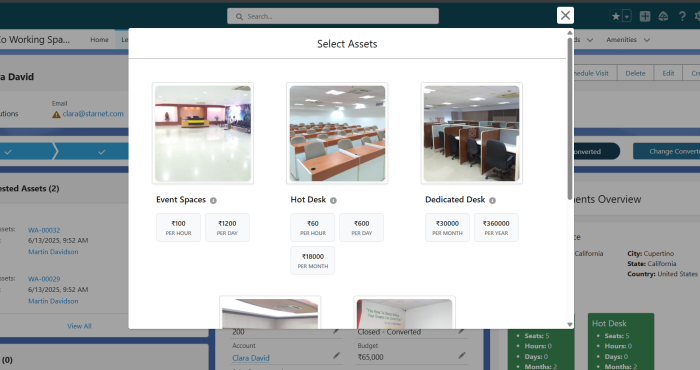Image resolution: width=700 pixels, height=370 pixels.
Task: Click the modal scrollbar up arrow
Action: click(x=570, y=33)
